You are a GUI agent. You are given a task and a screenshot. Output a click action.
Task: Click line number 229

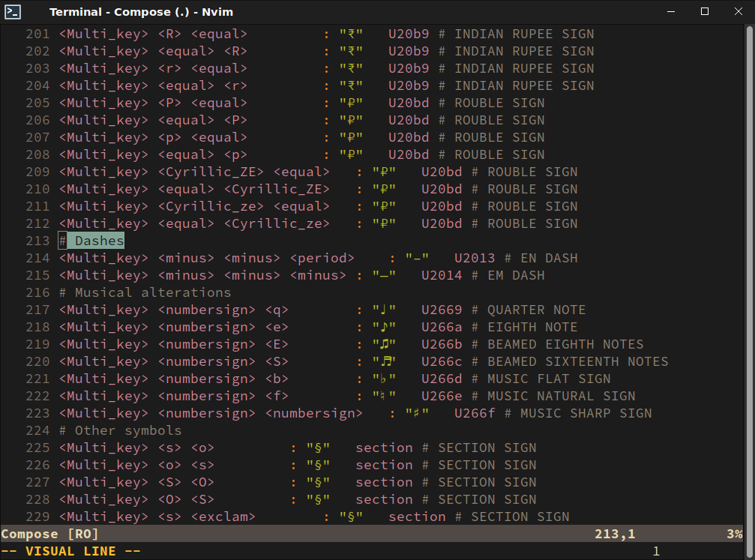tap(37, 517)
